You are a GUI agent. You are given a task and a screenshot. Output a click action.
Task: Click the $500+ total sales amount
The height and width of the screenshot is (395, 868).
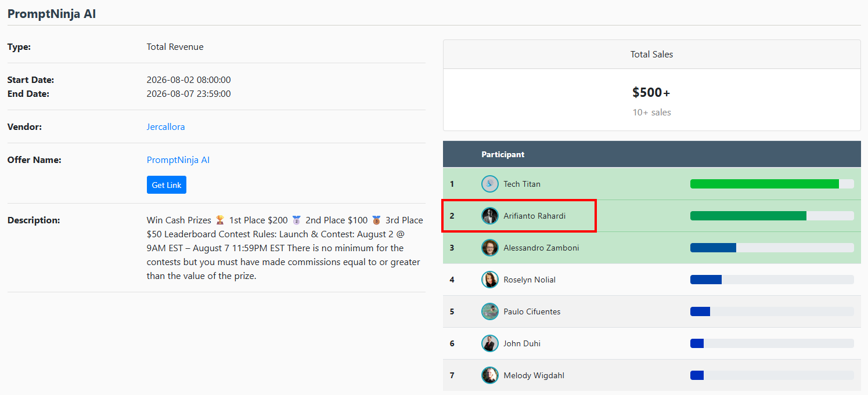pos(651,92)
